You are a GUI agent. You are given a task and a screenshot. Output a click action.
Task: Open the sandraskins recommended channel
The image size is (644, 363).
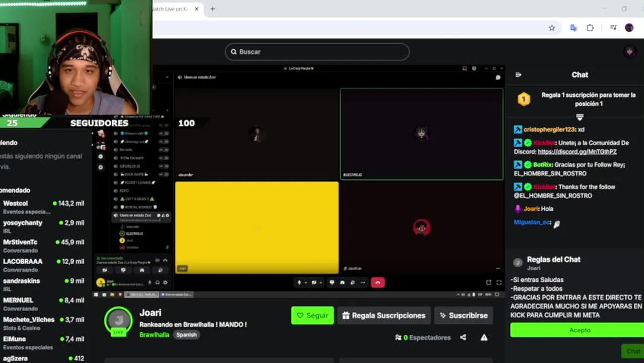tap(44, 284)
